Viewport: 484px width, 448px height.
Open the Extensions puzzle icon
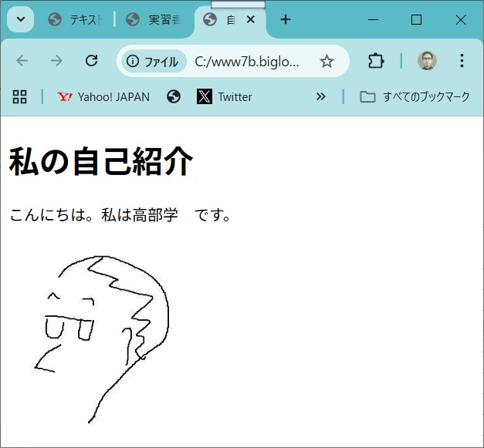pos(376,61)
